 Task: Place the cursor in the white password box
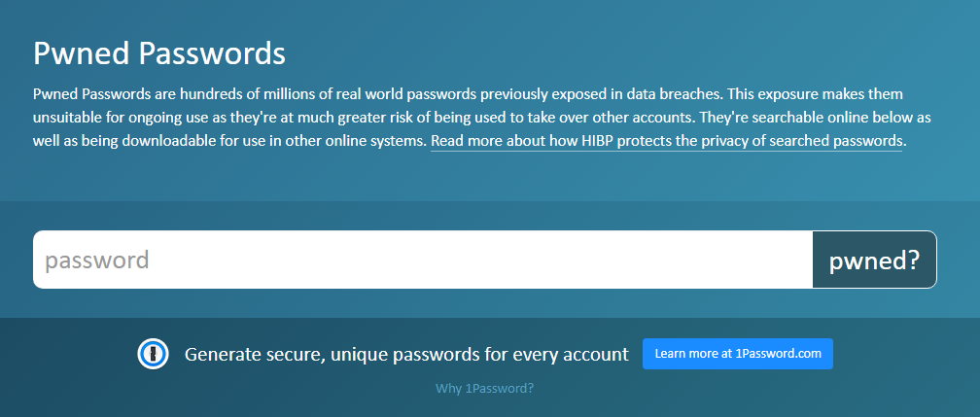point(423,260)
